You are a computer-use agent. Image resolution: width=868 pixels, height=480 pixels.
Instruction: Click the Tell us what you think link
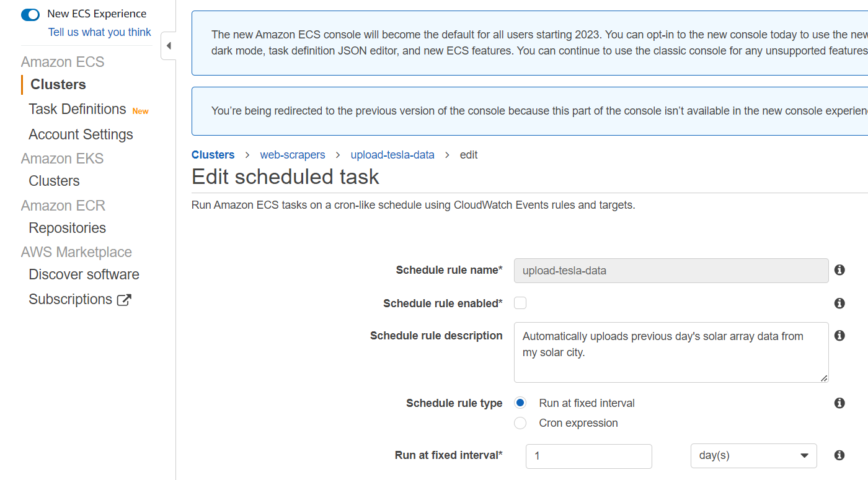pos(100,32)
